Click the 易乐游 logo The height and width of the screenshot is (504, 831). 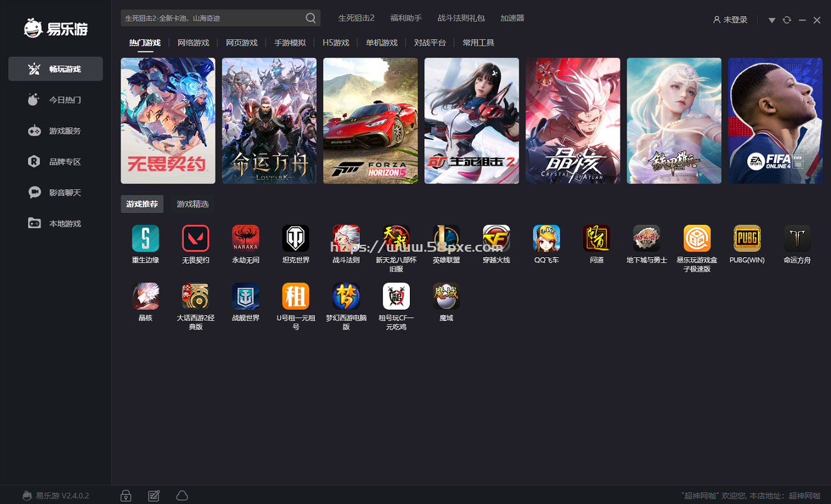(x=56, y=27)
